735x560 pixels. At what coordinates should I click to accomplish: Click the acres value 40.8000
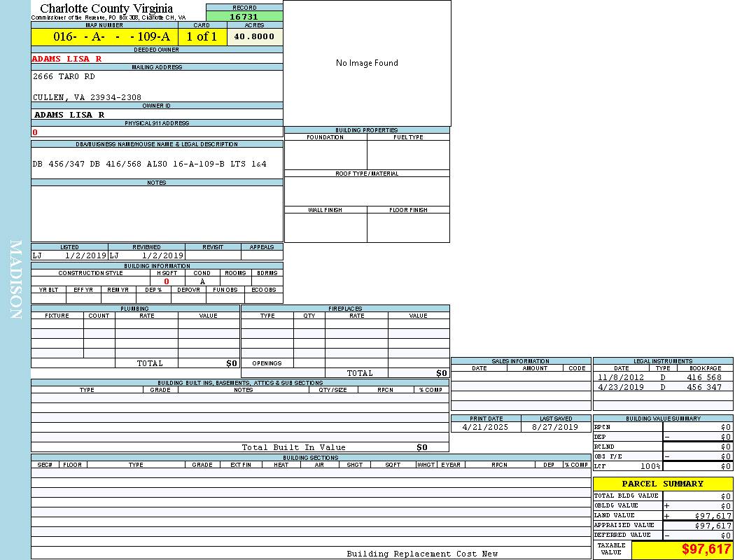[x=255, y=36]
